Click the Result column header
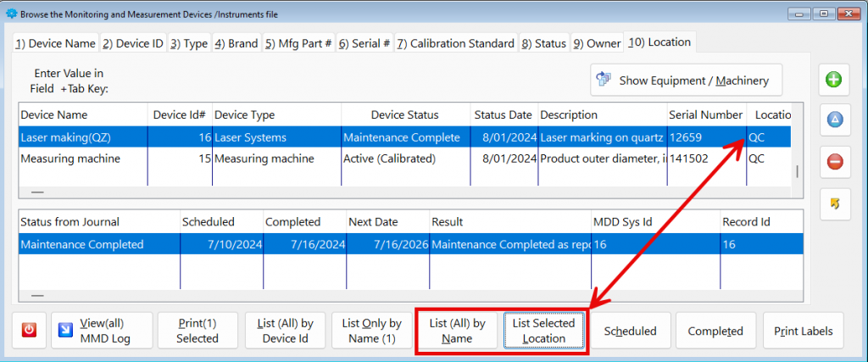The width and height of the screenshot is (868, 362). pyautogui.click(x=510, y=222)
